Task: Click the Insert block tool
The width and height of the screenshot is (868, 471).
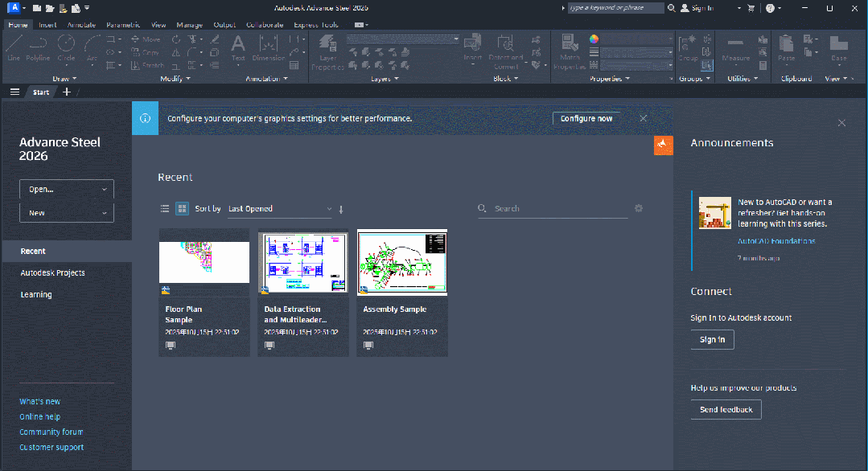Action: coord(473,49)
